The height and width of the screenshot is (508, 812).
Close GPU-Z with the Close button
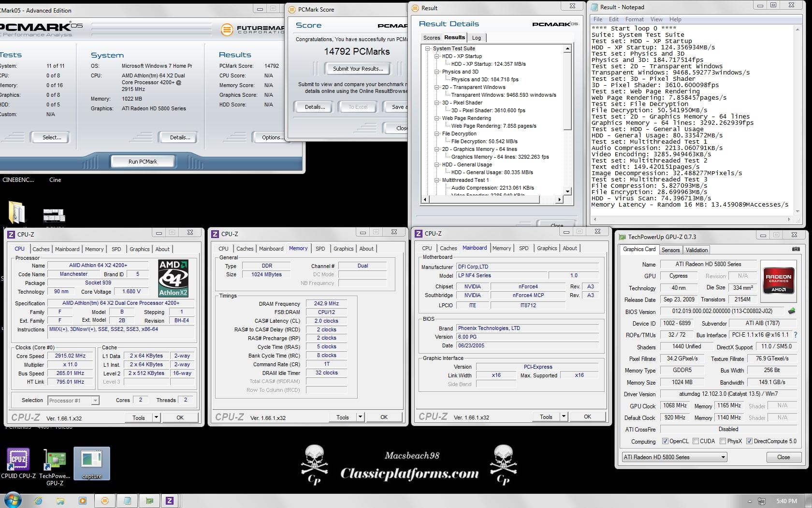(783, 457)
